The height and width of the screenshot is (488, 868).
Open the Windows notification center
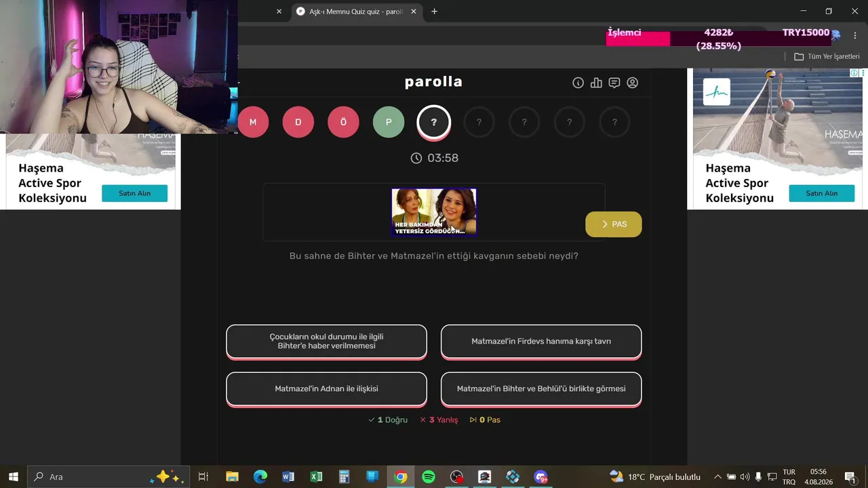coord(850,476)
